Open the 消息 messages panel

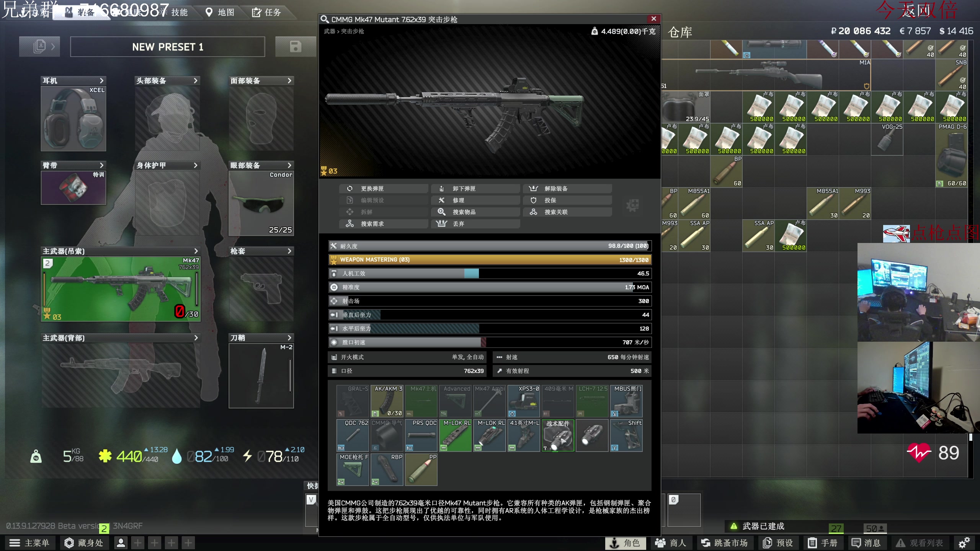click(866, 543)
